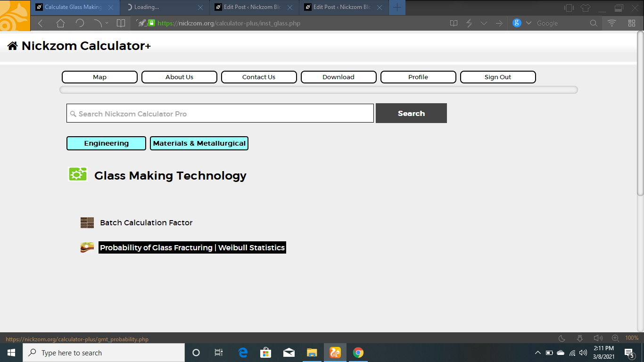Go back with the browser back arrow
Screen dimensions: 644x362
coord(41,23)
